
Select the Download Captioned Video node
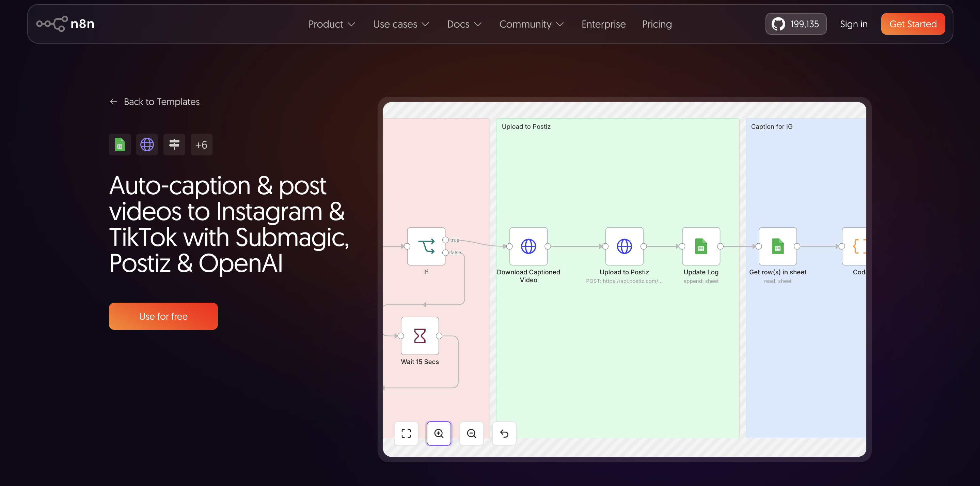pos(528,246)
